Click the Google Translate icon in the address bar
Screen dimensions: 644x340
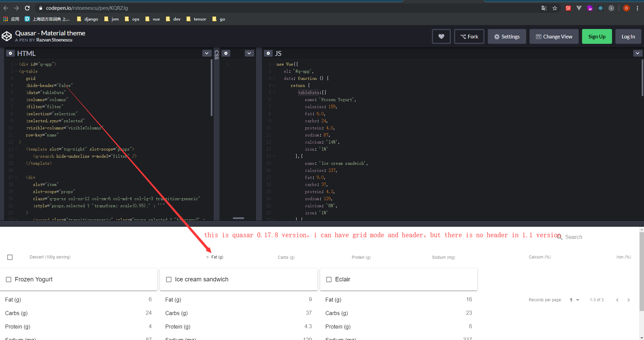[544, 8]
